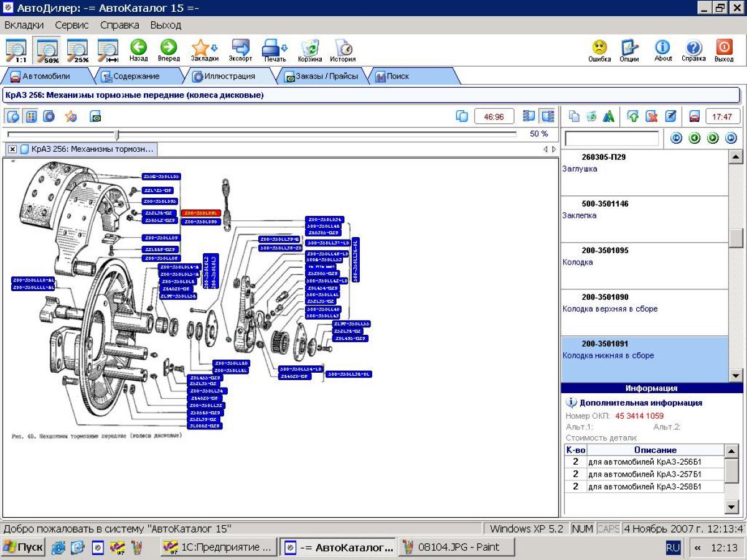This screenshot has width=747, height=560.
Task: Jump to last part in list
Action: [x=731, y=138]
